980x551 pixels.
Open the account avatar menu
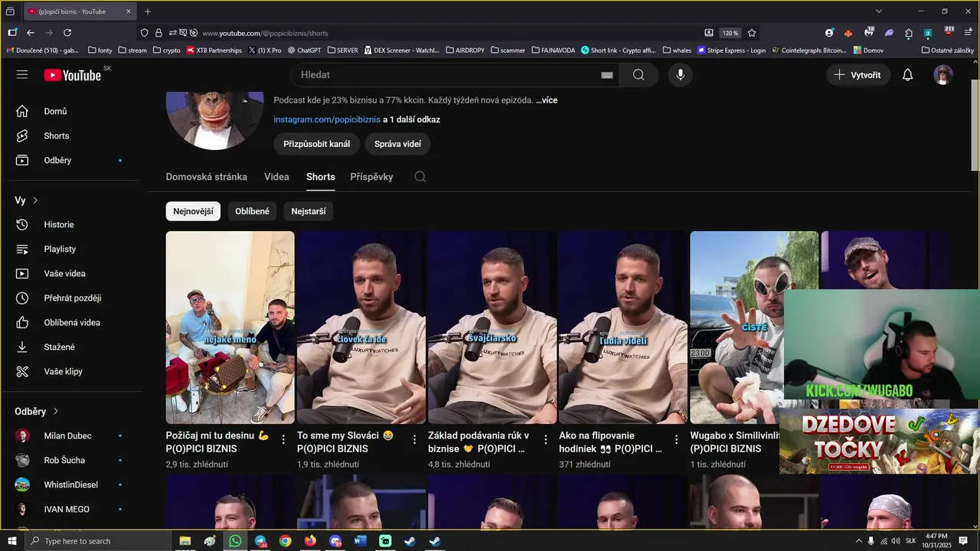(943, 75)
